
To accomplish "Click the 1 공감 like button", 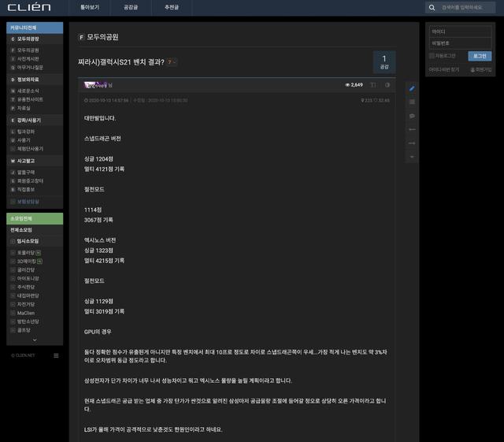I will pyautogui.click(x=384, y=62).
